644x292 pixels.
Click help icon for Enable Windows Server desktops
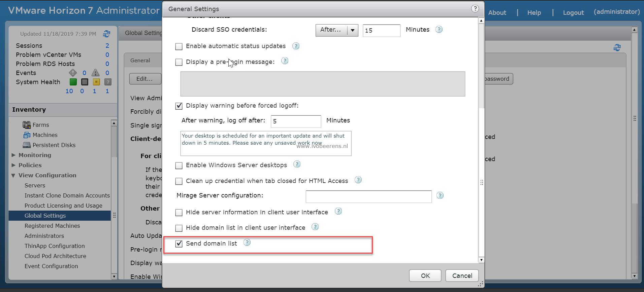297,164
